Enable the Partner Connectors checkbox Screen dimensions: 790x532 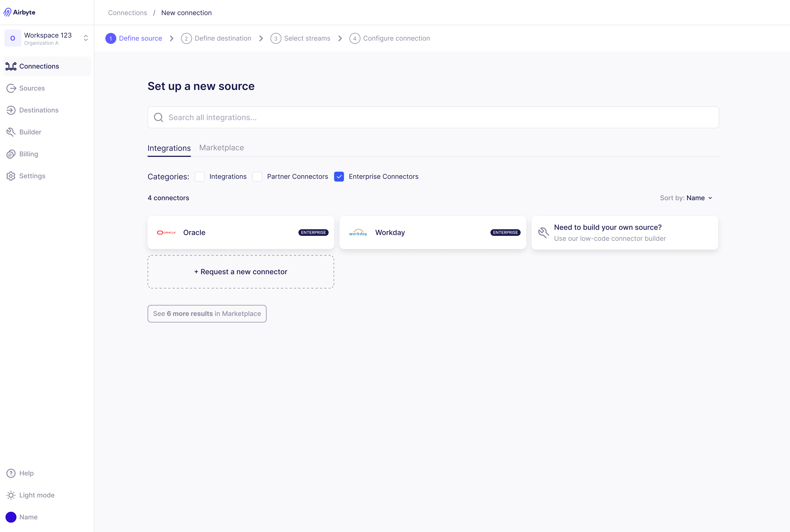tap(257, 176)
